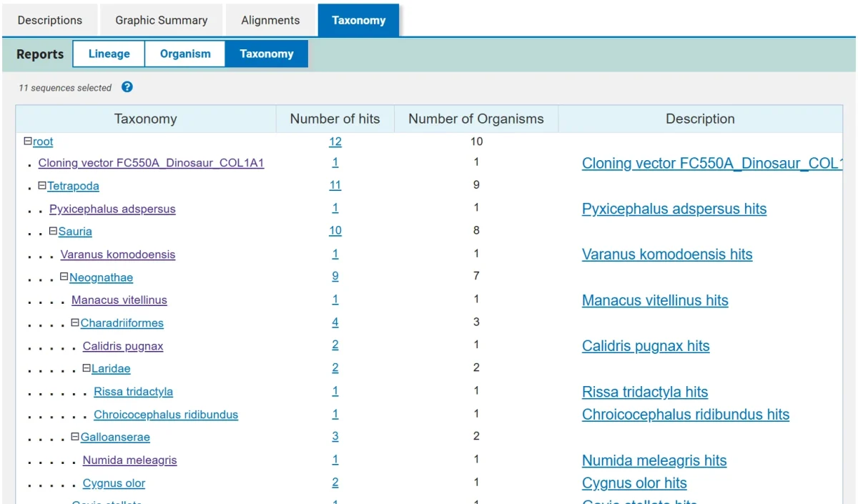Open the Pyxicephalus adspersus hits description
The height and width of the screenshot is (504, 858).
pyautogui.click(x=674, y=209)
